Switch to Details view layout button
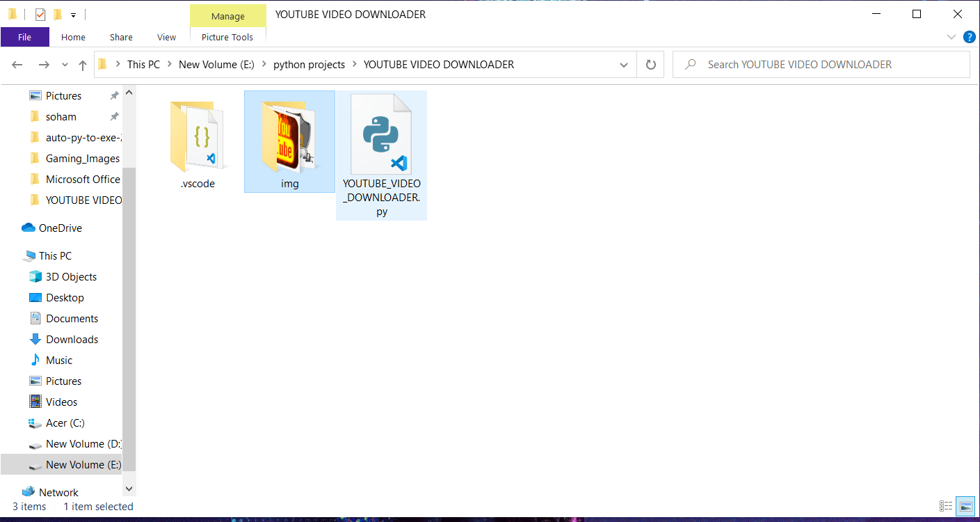The height and width of the screenshot is (522, 980). tap(946, 506)
